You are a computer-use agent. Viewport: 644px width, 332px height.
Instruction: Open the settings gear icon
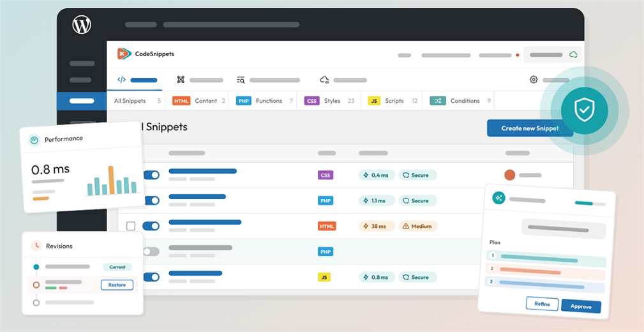click(534, 80)
